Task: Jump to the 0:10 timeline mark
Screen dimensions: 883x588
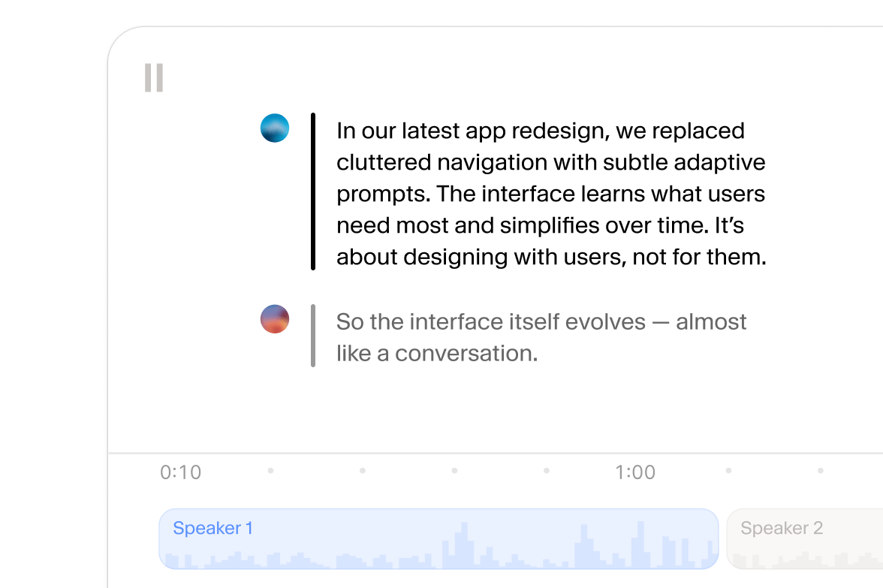Action: 181,472
